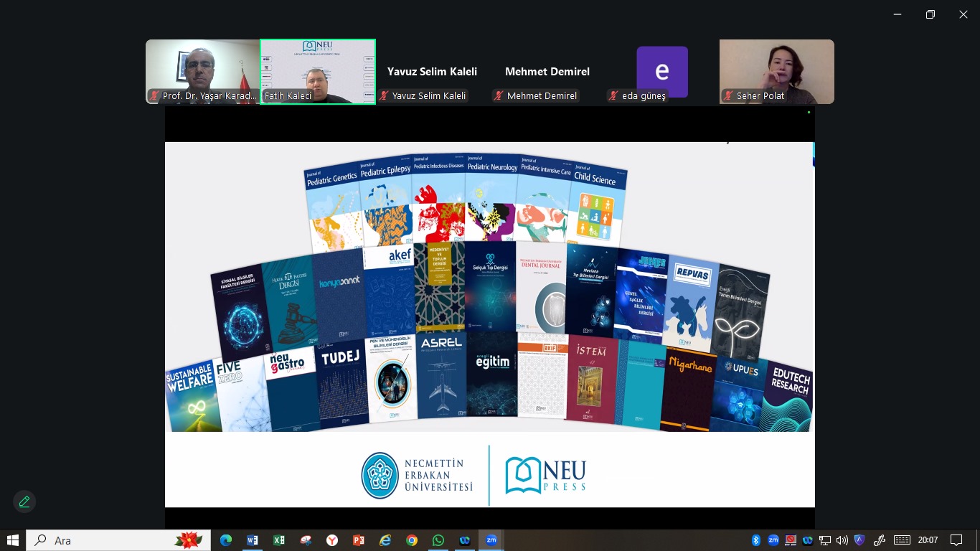Open the Windows Start menu

click(13, 540)
